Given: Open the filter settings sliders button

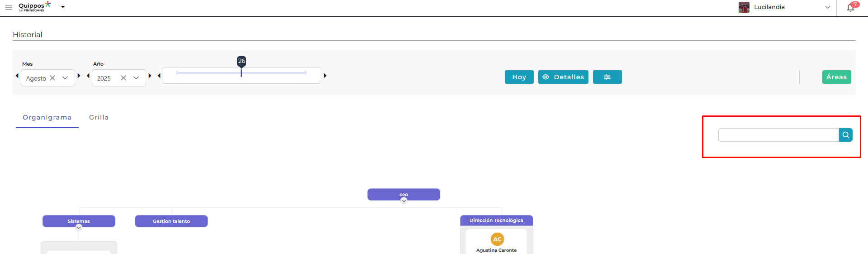Looking at the screenshot, I should tap(607, 77).
